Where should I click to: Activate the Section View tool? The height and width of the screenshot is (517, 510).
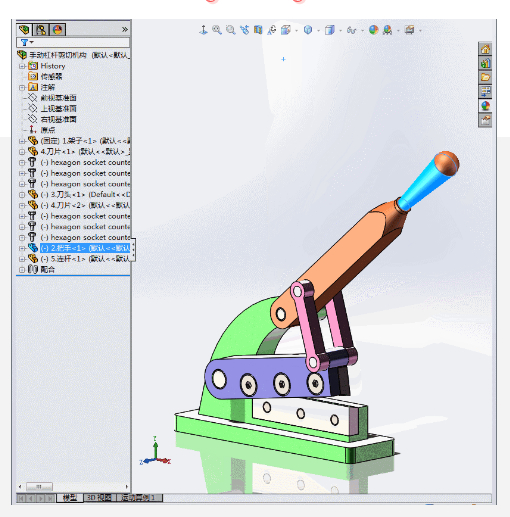258,30
